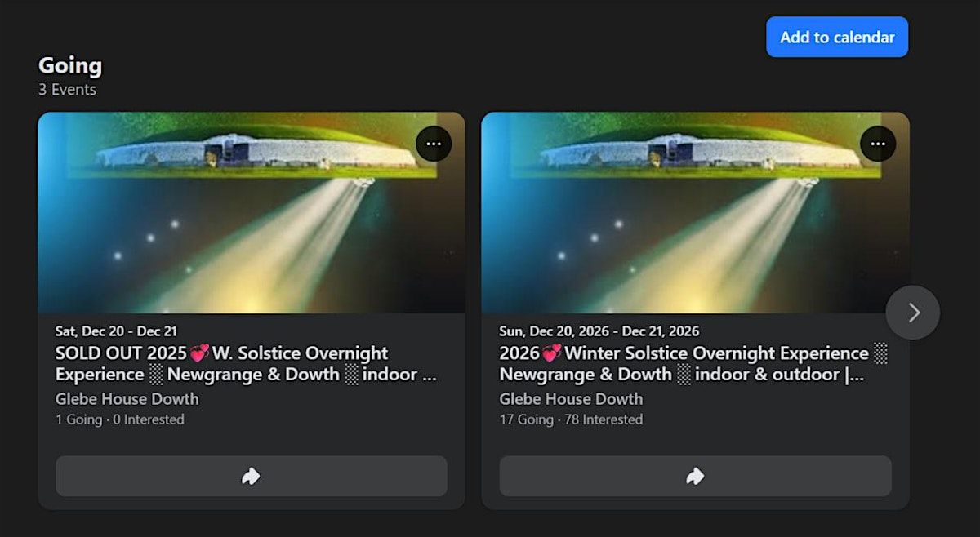Click pink hearts emoji in 2026 event title
Viewport: 980px width, 537px height.
coord(552,353)
